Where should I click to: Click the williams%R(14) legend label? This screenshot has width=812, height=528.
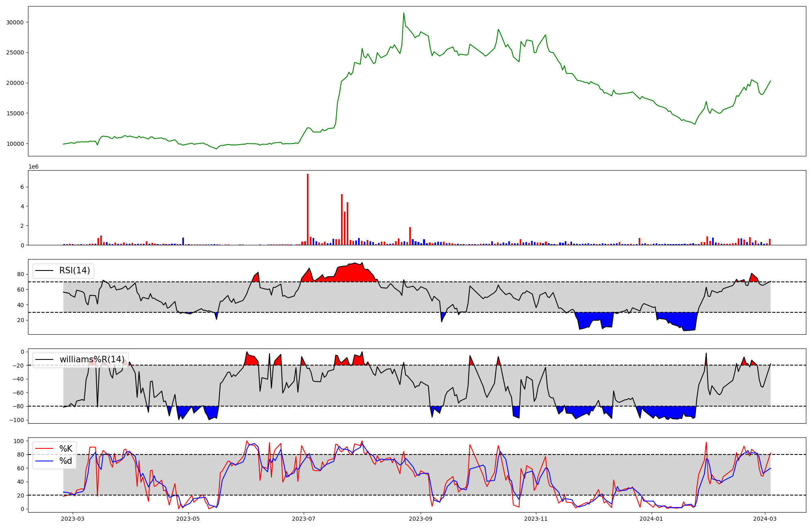coord(92,359)
